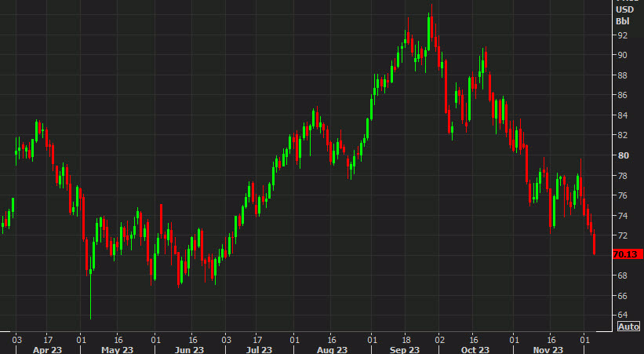Click the 16 date tick above May 23

coord(118,340)
